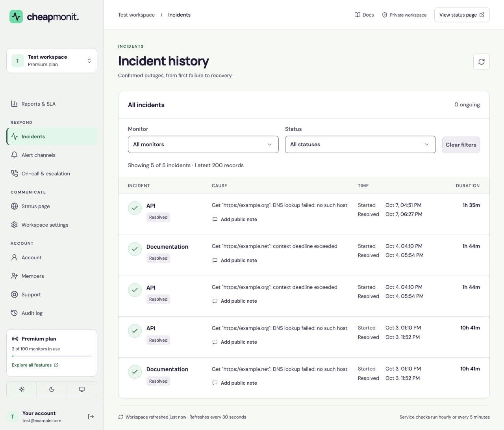504x430 pixels.
Task: Click Test workspace breadcrumb
Action: click(136, 15)
